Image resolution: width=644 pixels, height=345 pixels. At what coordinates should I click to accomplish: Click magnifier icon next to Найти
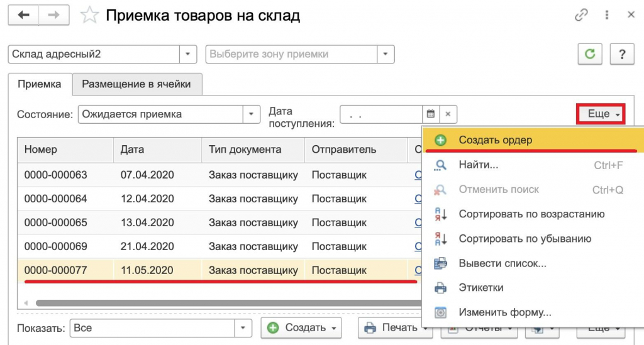pos(440,165)
